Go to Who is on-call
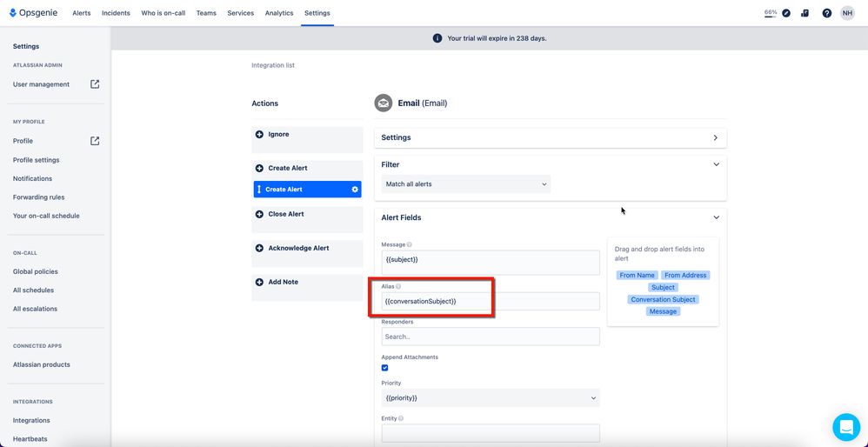This screenshot has width=868, height=447. (x=164, y=13)
